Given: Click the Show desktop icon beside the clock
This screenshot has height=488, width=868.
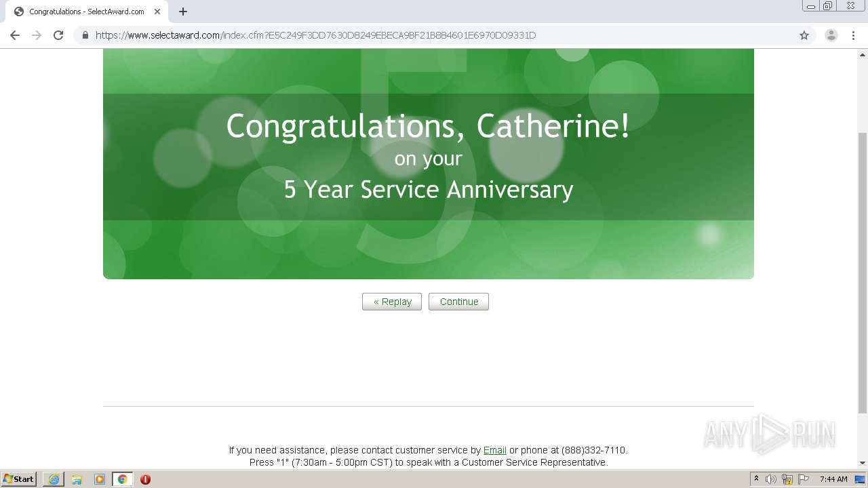Looking at the screenshot, I should 860,479.
